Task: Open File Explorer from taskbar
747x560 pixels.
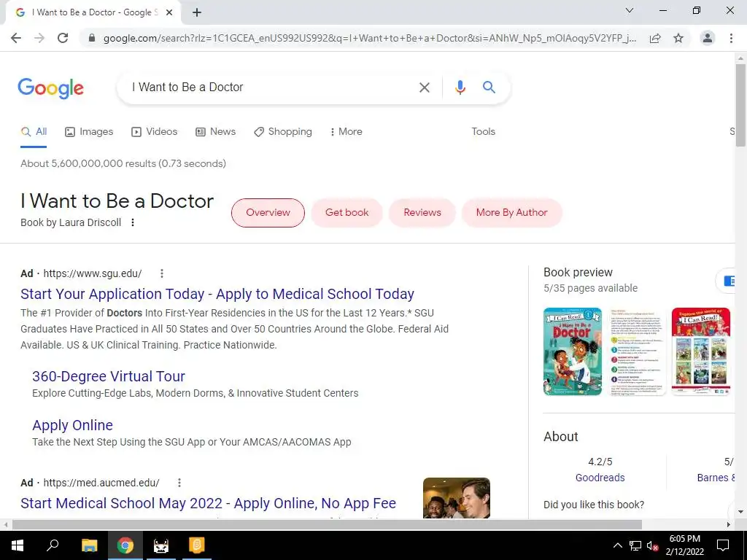Action: 89,545
